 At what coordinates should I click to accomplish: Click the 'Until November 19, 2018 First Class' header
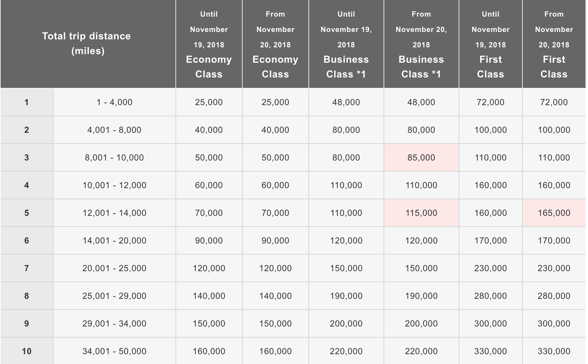490,44
